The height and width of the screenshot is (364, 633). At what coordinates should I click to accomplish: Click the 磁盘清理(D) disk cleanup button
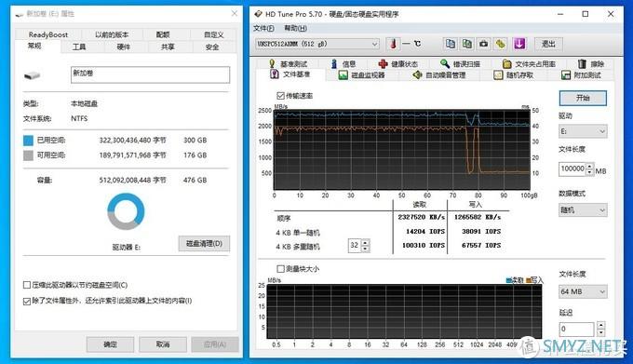tap(204, 243)
